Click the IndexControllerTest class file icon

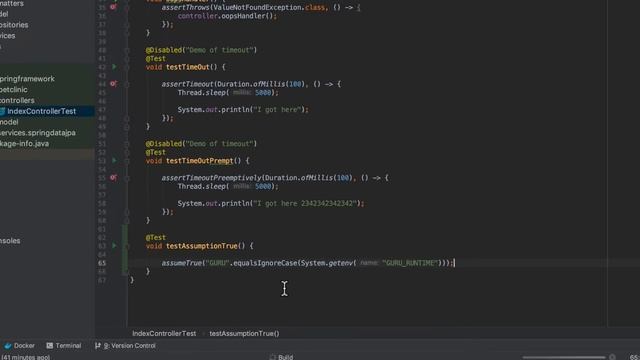click(x=2, y=111)
